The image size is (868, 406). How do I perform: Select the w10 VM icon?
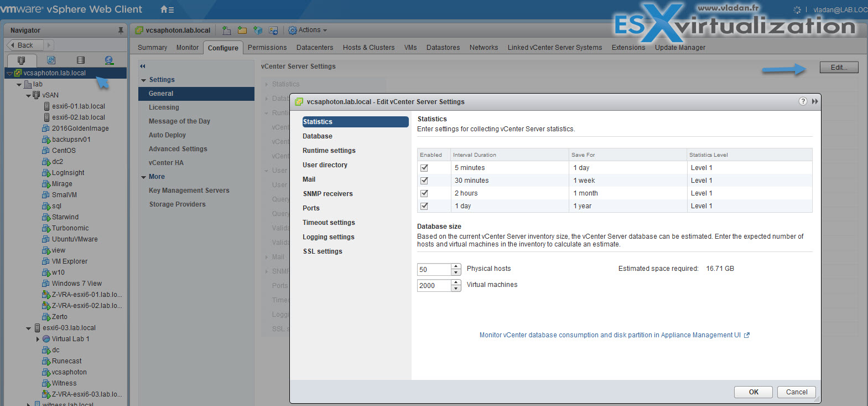pos(46,273)
